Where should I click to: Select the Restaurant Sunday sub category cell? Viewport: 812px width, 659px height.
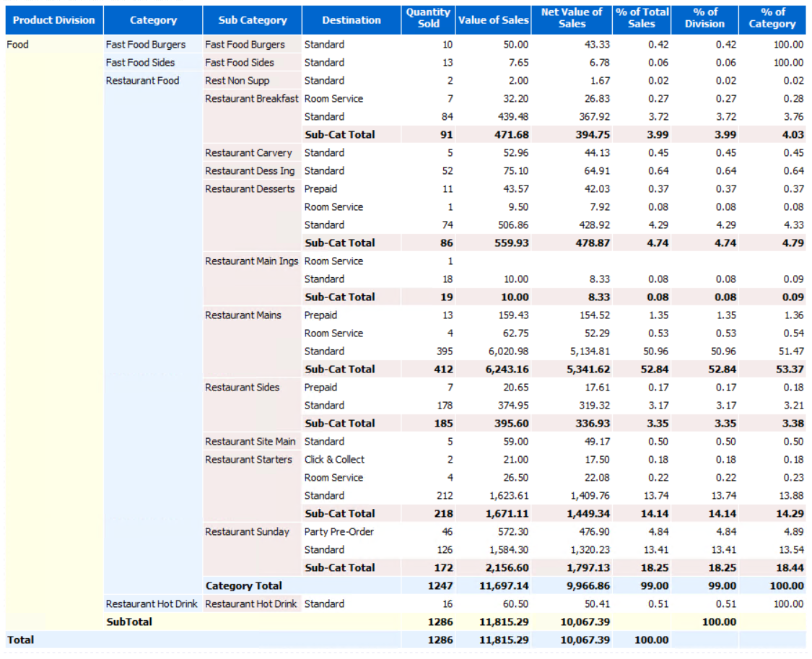247,532
